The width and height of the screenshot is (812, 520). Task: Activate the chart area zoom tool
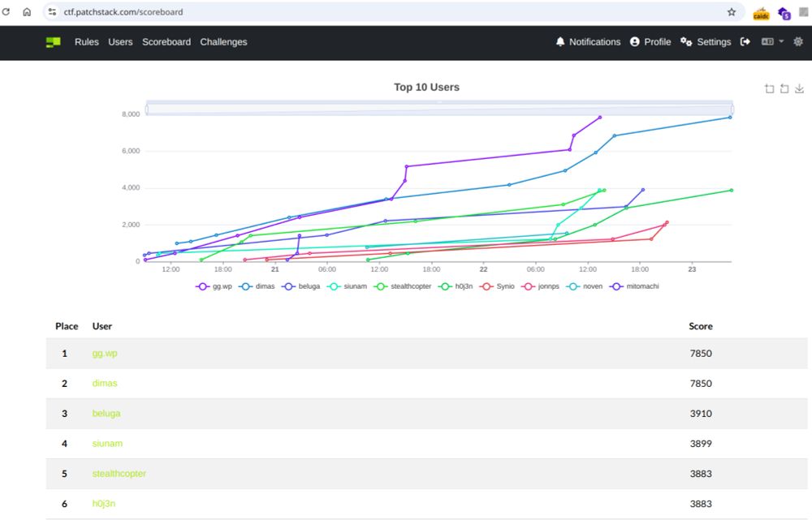coord(770,89)
